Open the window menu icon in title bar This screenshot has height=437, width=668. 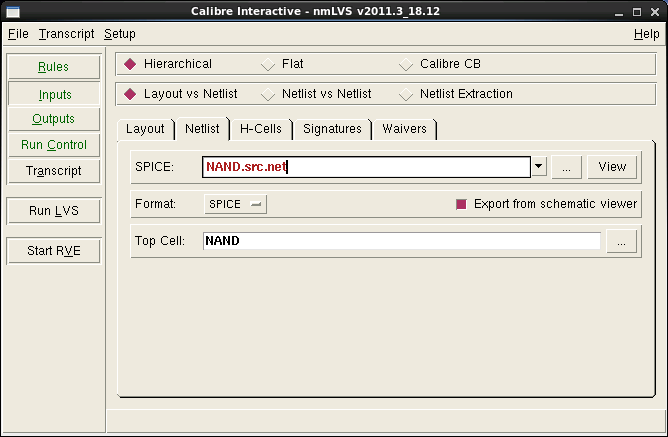(13, 12)
